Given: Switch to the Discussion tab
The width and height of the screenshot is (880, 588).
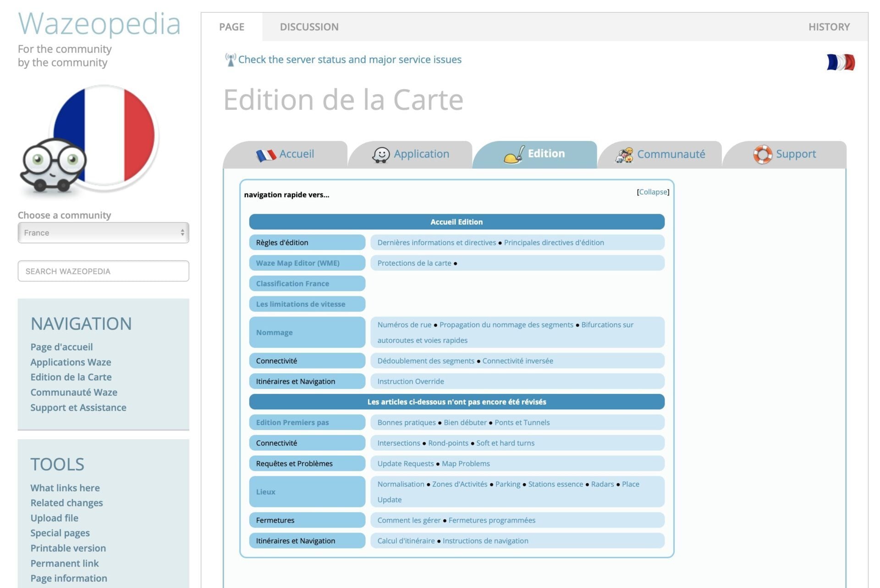Looking at the screenshot, I should point(309,27).
